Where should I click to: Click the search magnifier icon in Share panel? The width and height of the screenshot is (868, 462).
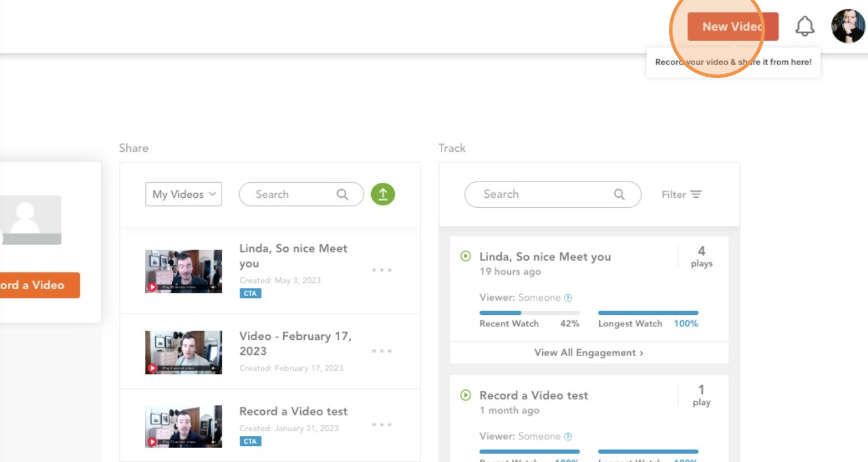point(343,194)
